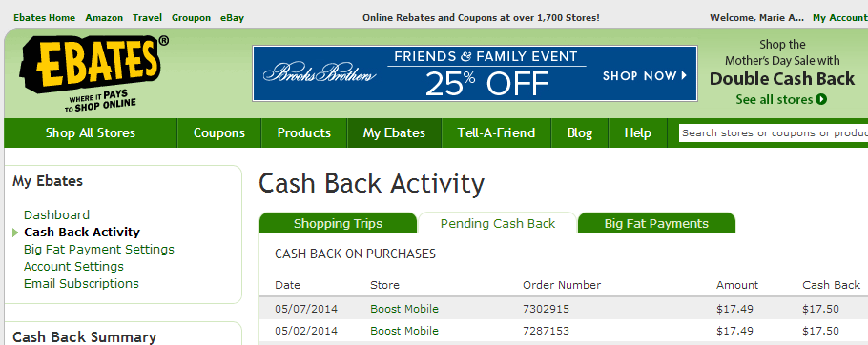Image resolution: width=868 pixels, height=345 pixels.
Task: Open the Help menu item
Action: pos(638,133)
